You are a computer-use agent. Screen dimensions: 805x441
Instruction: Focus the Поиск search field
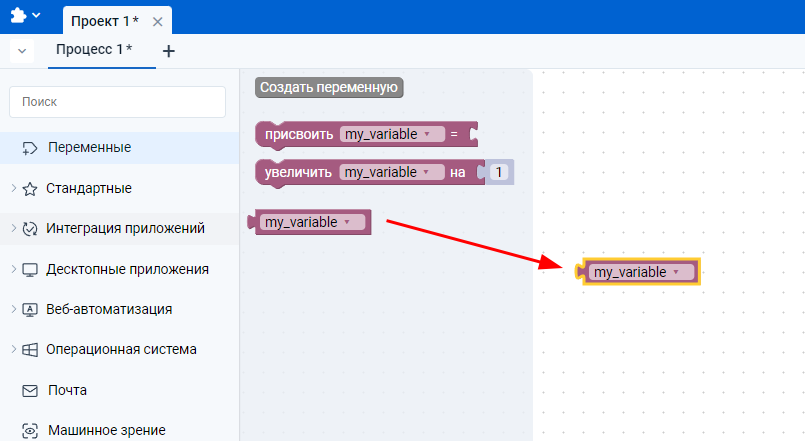point(118,102)
